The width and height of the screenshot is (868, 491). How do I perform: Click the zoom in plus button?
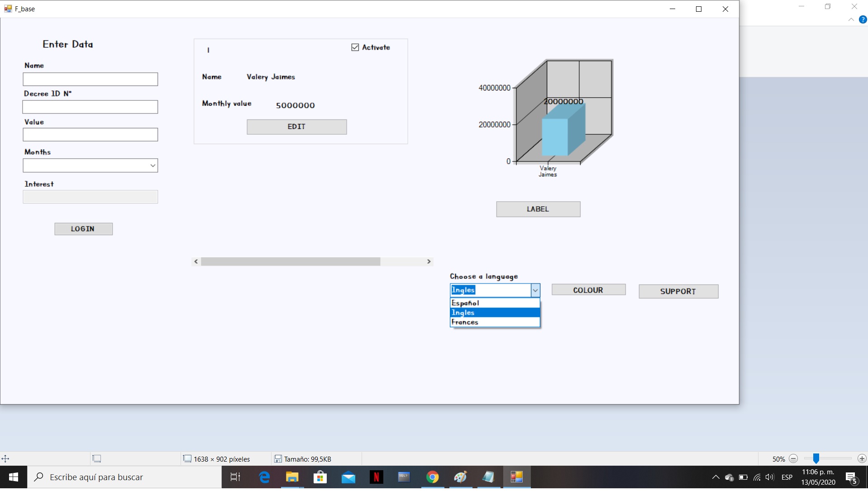tap(862, 459)
